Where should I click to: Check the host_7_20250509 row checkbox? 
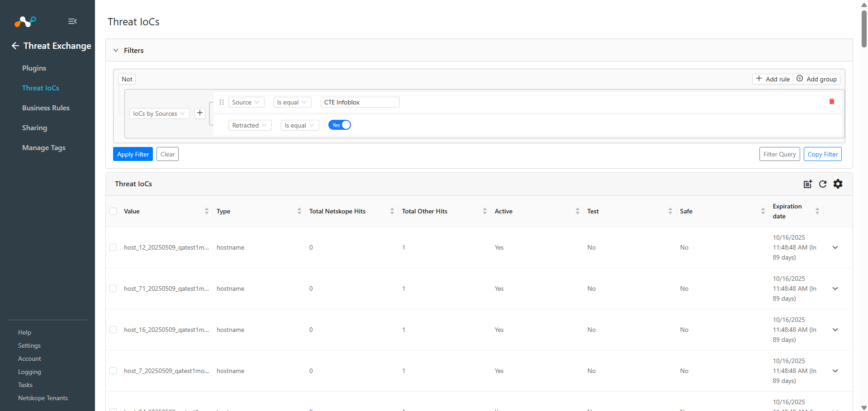(113, 371)
